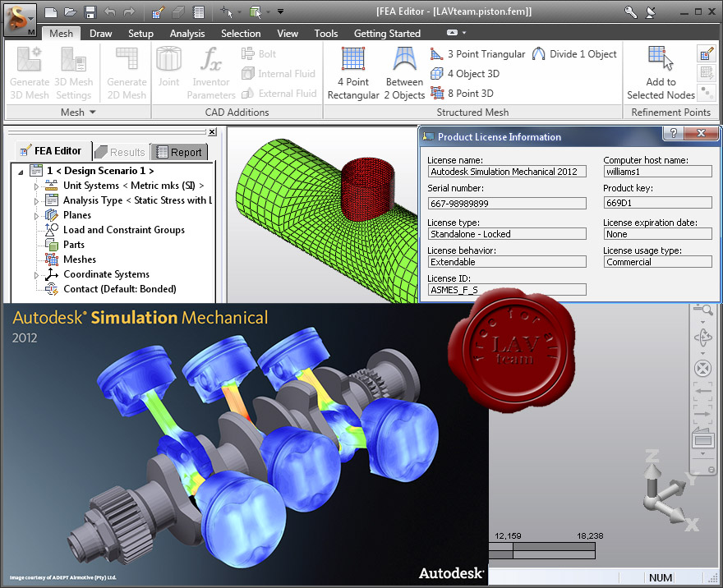
Task: Switch to the Results browser tab
Action: click(122, 152)
